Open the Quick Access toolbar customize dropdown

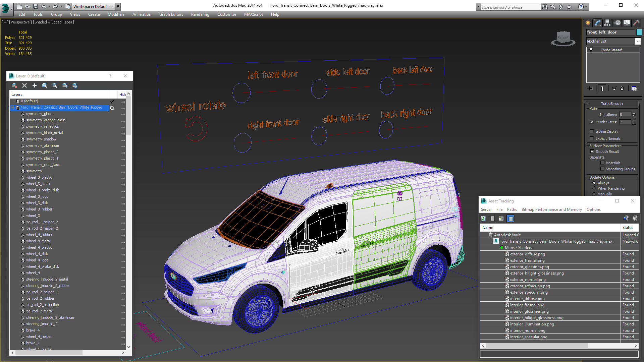click(x=118, y=6)
